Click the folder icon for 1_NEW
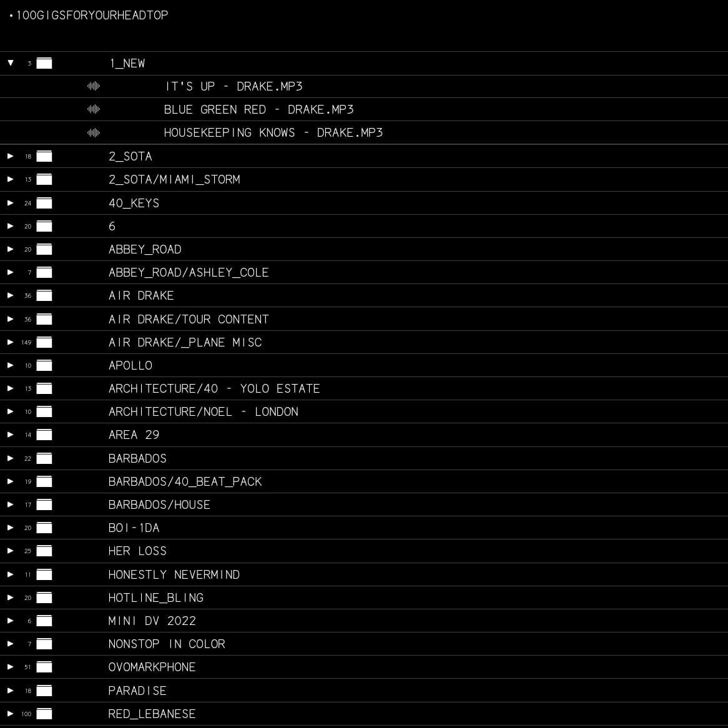Viewport: 728px width, 728px height. coord(44,63)
